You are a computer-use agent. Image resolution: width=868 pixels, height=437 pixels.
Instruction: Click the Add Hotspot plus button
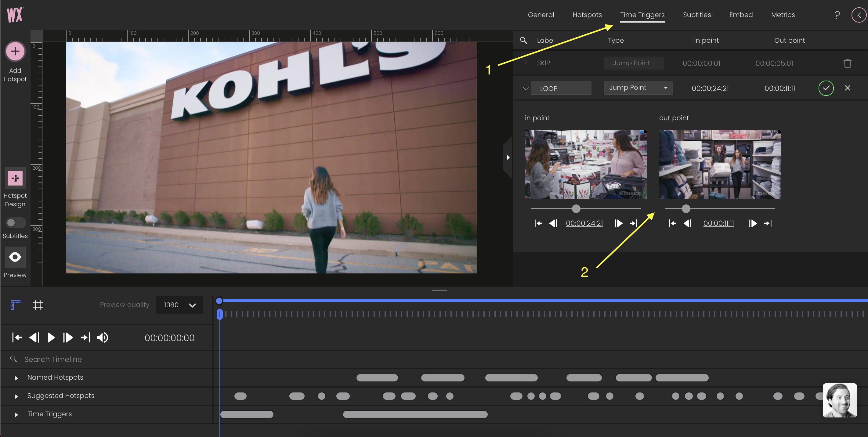coord(15,51)
